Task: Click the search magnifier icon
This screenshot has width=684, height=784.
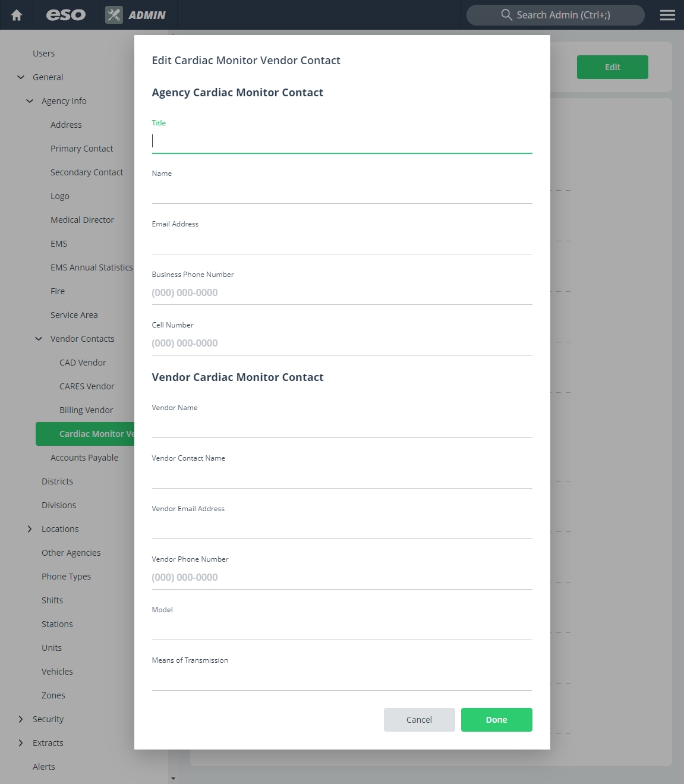Action: pos(506,15)
